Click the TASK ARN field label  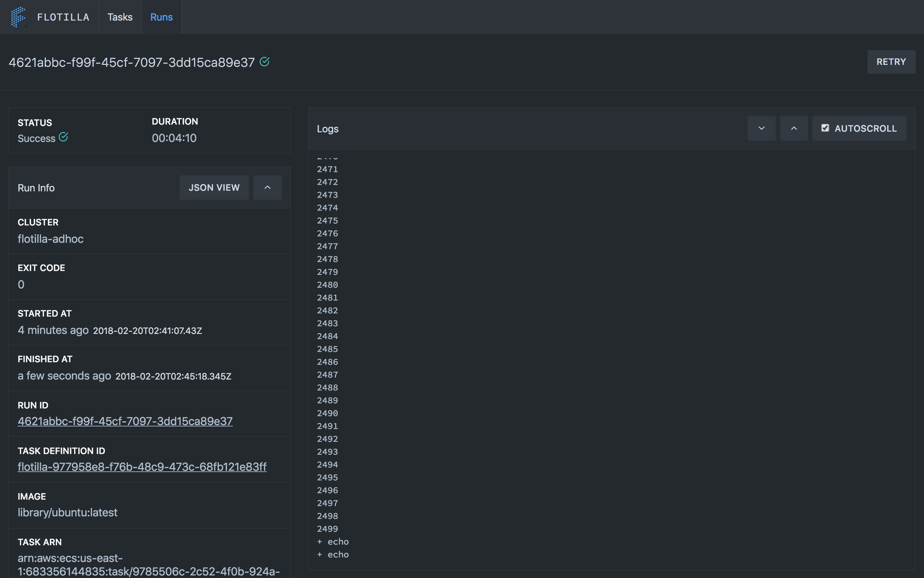pyautogui.click(x=40, y=542)
